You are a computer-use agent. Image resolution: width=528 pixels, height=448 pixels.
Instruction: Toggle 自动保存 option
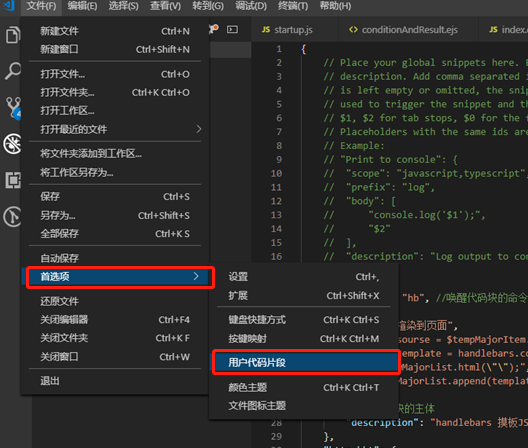[114, 258]
